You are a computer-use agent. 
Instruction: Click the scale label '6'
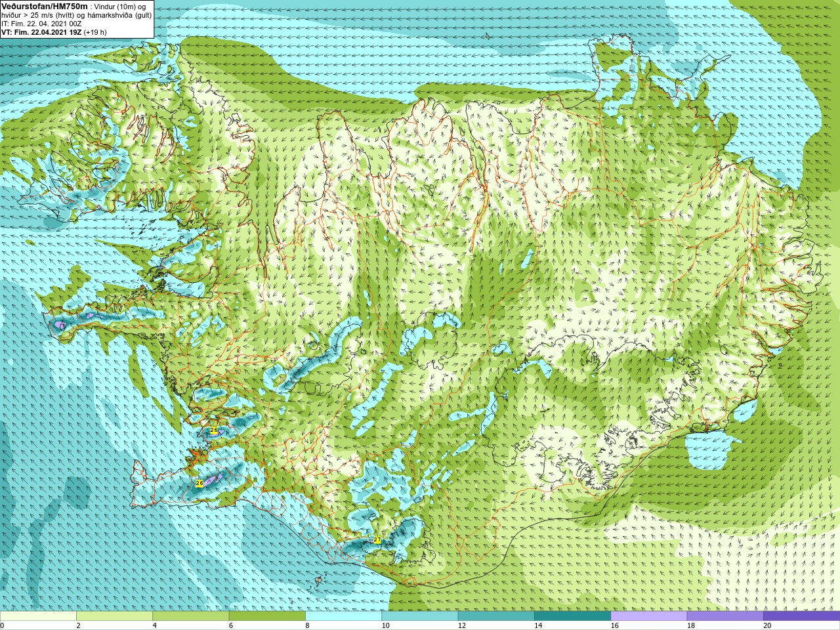(x=231, y=625)
